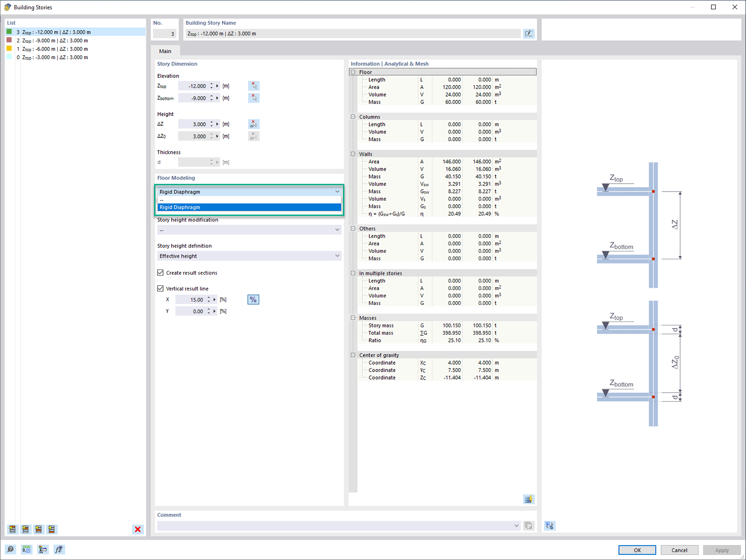Click the cyan color swatch of story 0
The height and width of the screenshot is (560, 746).
click(9, 57)
